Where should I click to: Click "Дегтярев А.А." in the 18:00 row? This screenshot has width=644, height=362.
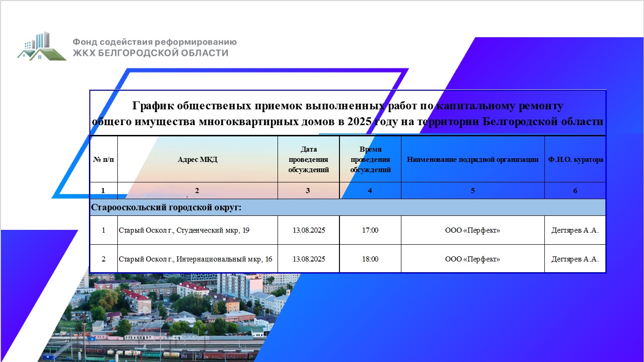(575, 259)
